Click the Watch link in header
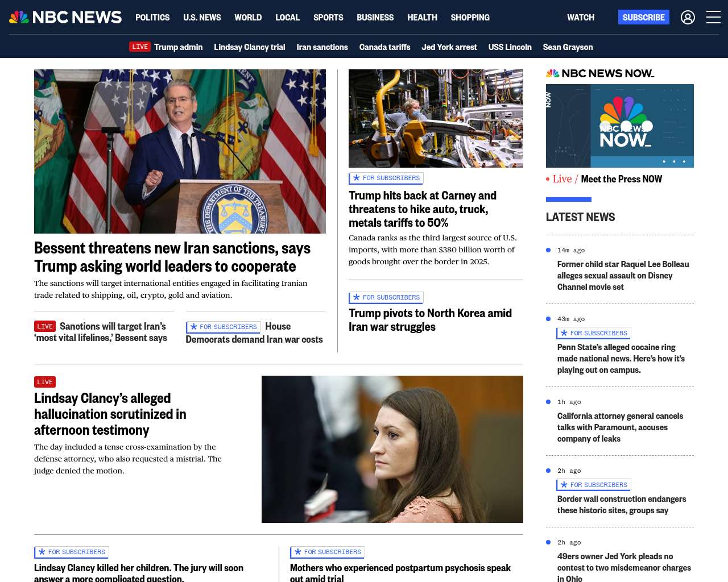Image resolution: width=728 pixels, height=582 pixels. coord(581,18)
